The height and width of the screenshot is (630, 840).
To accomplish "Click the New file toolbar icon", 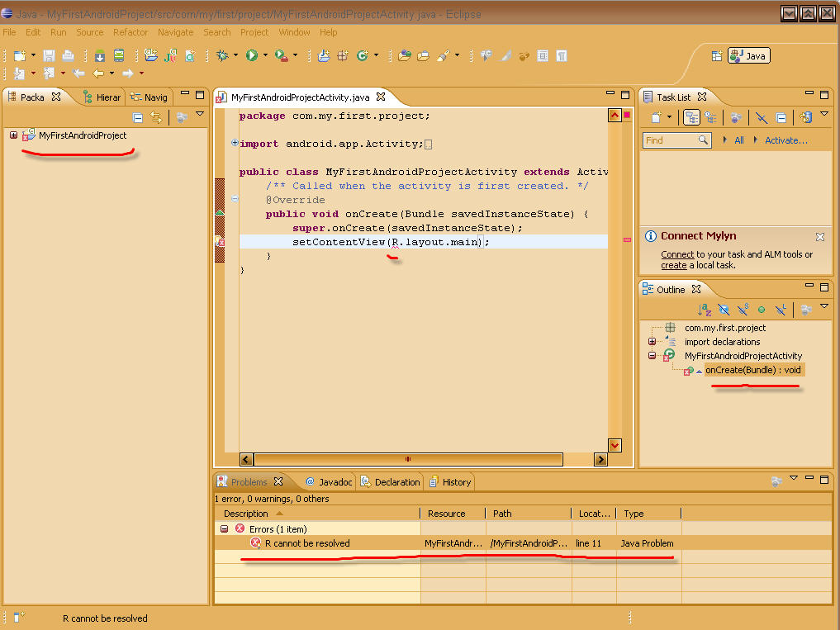I will pos(20,55).
